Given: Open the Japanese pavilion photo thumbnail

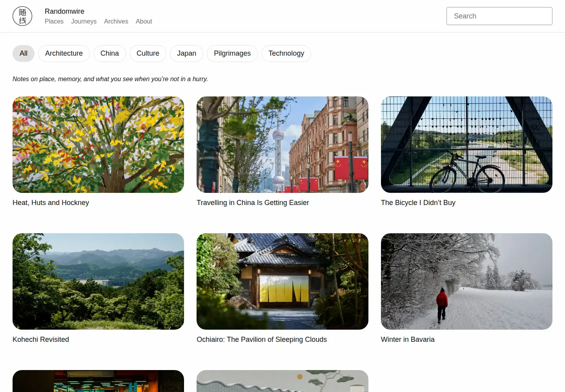Looking at the screenshot, I should [282, 281].
